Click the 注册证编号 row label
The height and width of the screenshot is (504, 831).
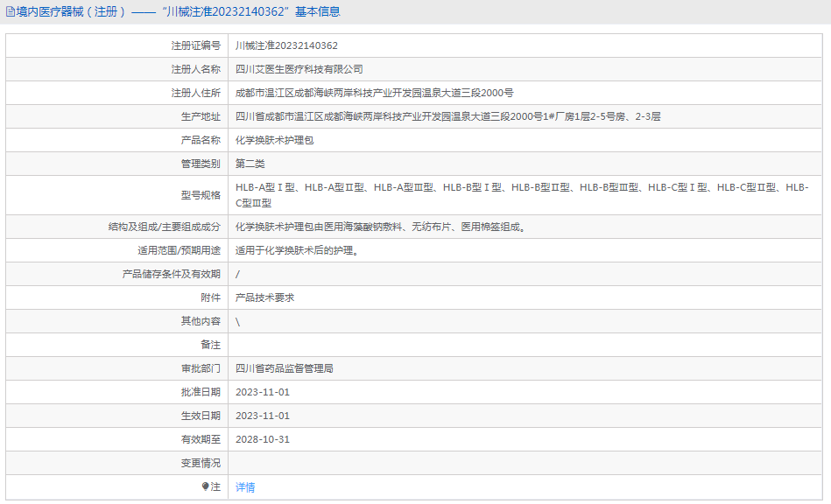195,45
